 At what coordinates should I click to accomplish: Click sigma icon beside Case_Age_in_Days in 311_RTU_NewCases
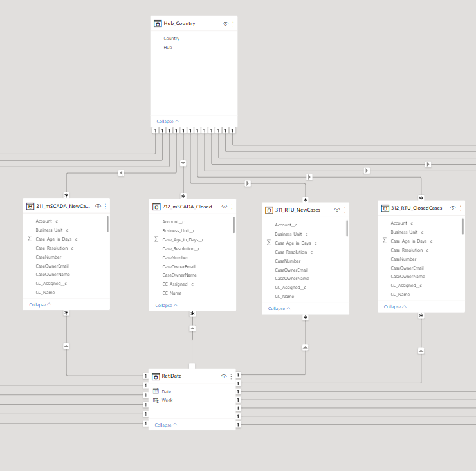pyautogui.click(x=269, y=243)
